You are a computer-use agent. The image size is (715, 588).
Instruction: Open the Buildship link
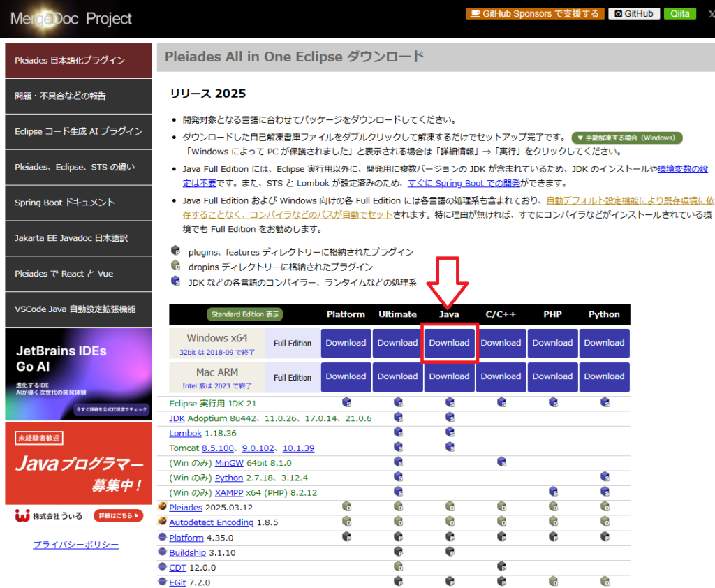(187, 553)
